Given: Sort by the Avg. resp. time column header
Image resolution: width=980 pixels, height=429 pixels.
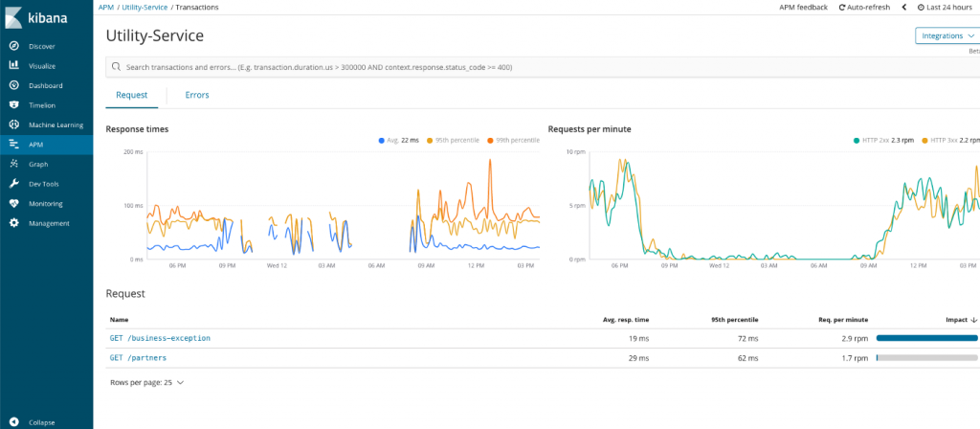Looking at the screenshot, I should coord(625,320).
